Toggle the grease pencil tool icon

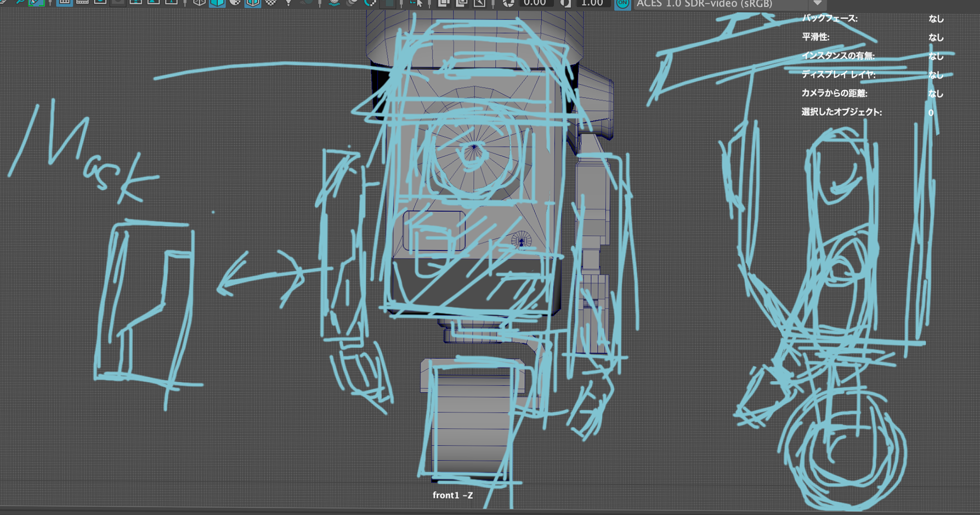click(36, 3)
